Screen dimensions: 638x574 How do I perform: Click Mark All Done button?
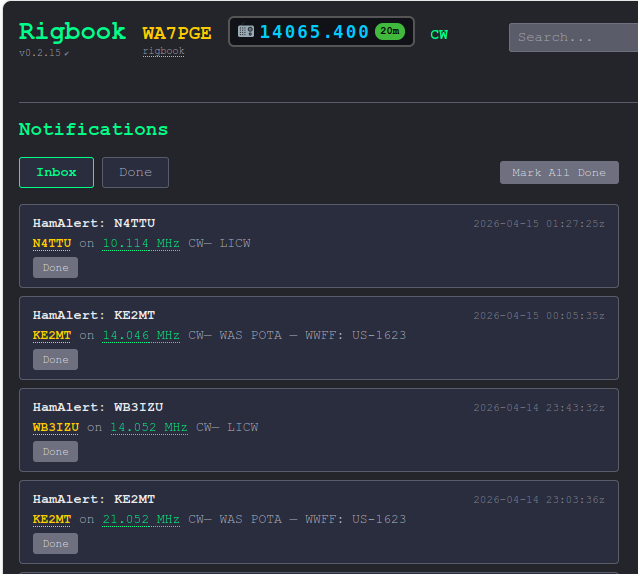pyautogui.click(x=559, y=172)
